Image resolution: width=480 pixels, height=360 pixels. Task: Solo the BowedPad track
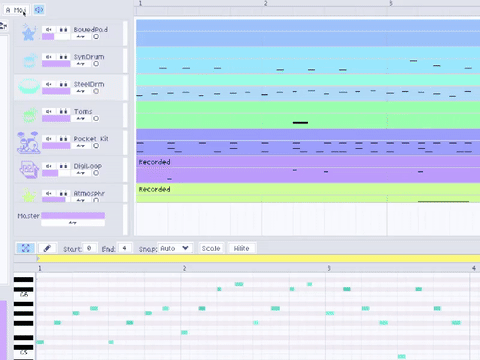pyautogui.click(x=63, y=29)
